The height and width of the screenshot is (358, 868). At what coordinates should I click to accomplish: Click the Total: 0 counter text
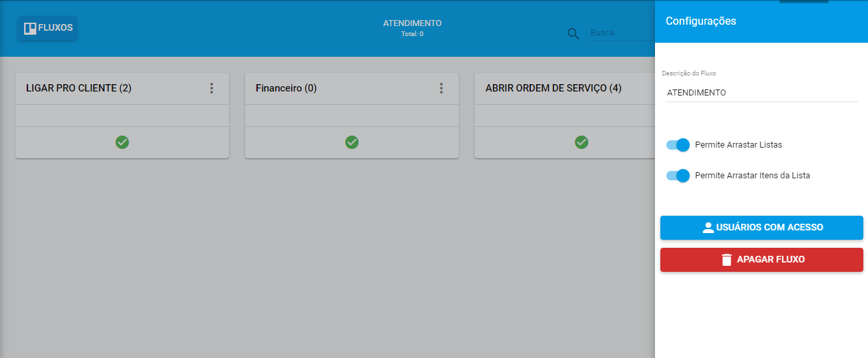[x=412, y=33]
